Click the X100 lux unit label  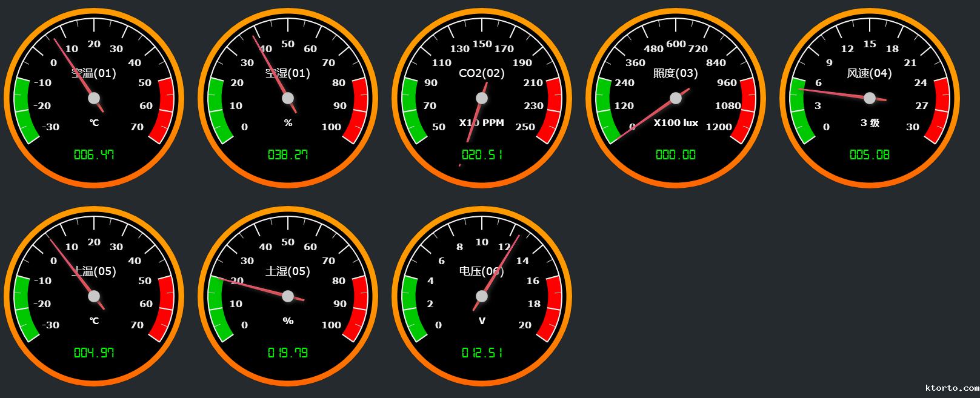point(676,123)
